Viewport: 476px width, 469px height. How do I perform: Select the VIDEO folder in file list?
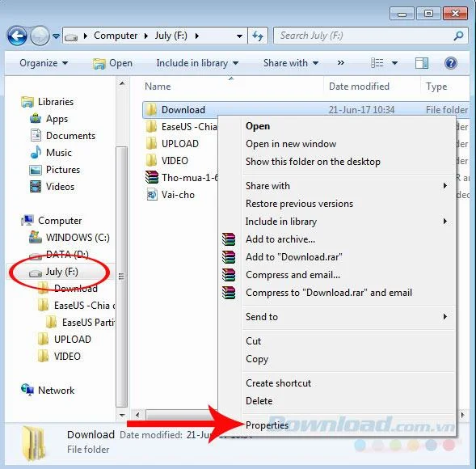166,160
